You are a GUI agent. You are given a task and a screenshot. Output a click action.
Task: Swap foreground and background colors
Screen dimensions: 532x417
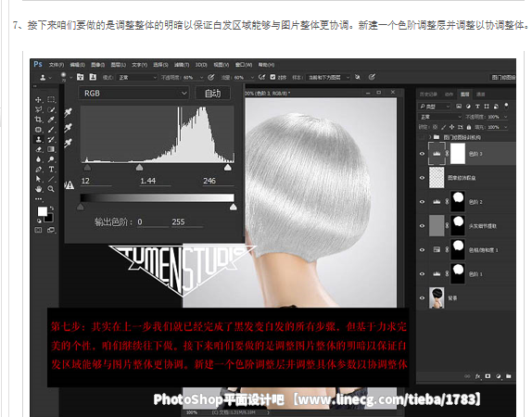click(52, 208)
